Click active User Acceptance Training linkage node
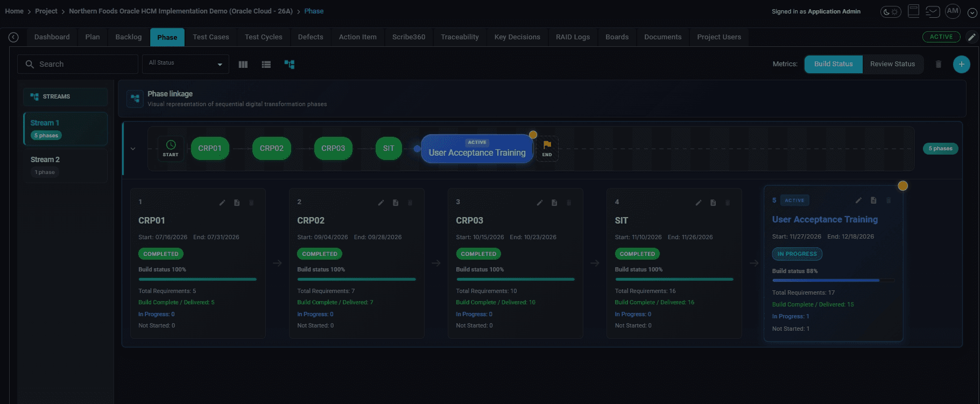Image resolution: width=980 pixels, height=404 pixels. pos(477,149)
